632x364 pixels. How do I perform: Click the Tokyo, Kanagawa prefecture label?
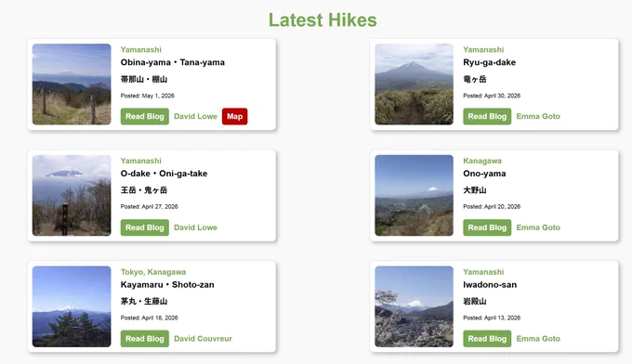[x=153, y=272]
